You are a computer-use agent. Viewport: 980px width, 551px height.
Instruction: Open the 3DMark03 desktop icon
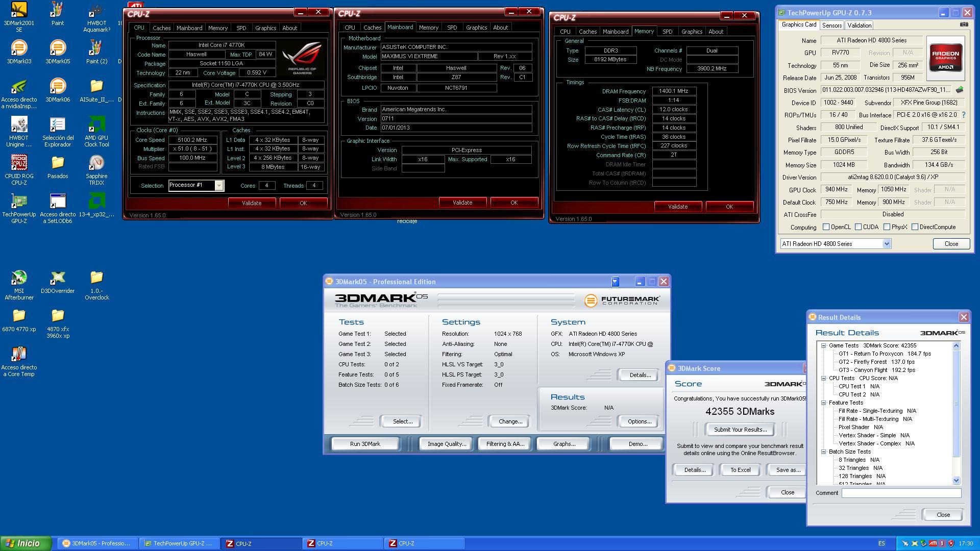click(19, 52)
